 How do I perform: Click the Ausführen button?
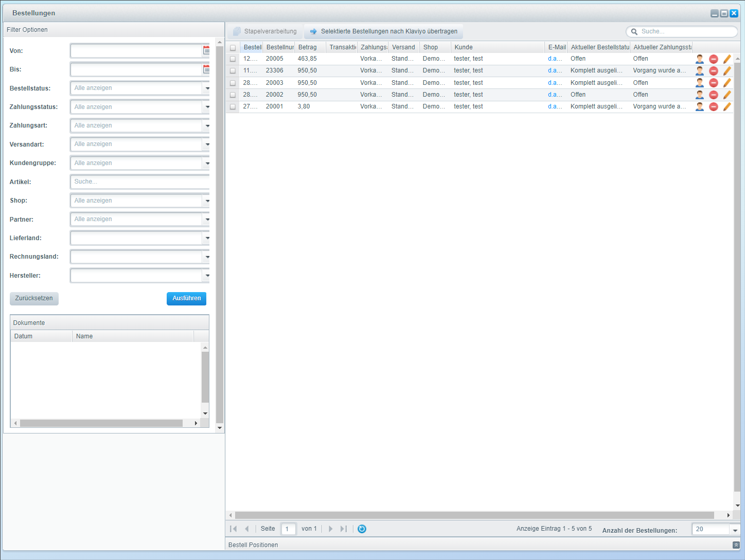click(186, 298)
